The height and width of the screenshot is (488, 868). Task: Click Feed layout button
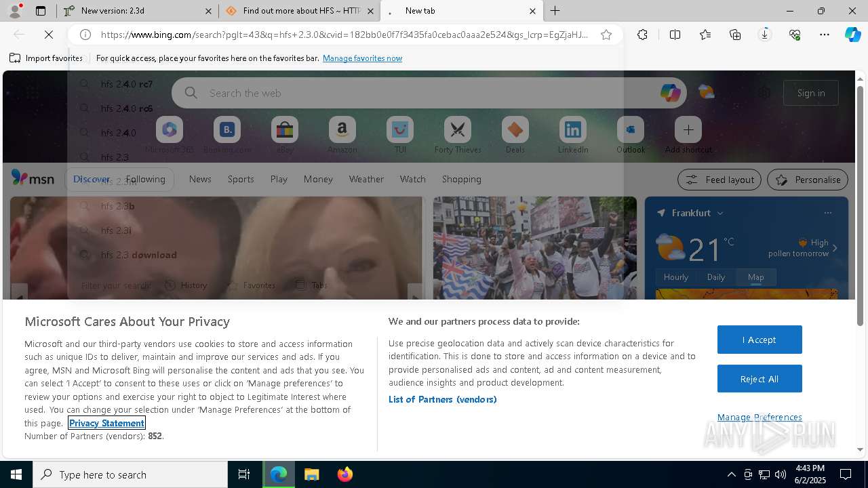pyautogui.click(x=720, y=180)
